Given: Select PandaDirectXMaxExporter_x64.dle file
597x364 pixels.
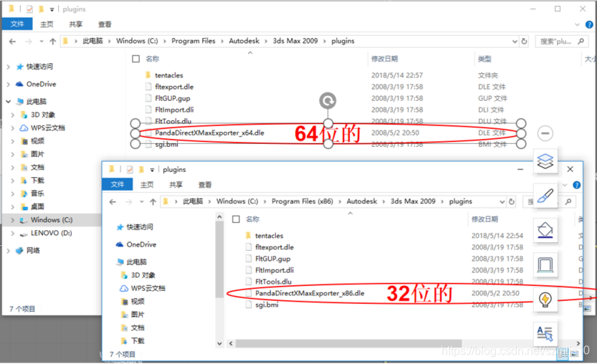Looking at the screenshot, I should (x=209, y=133).
